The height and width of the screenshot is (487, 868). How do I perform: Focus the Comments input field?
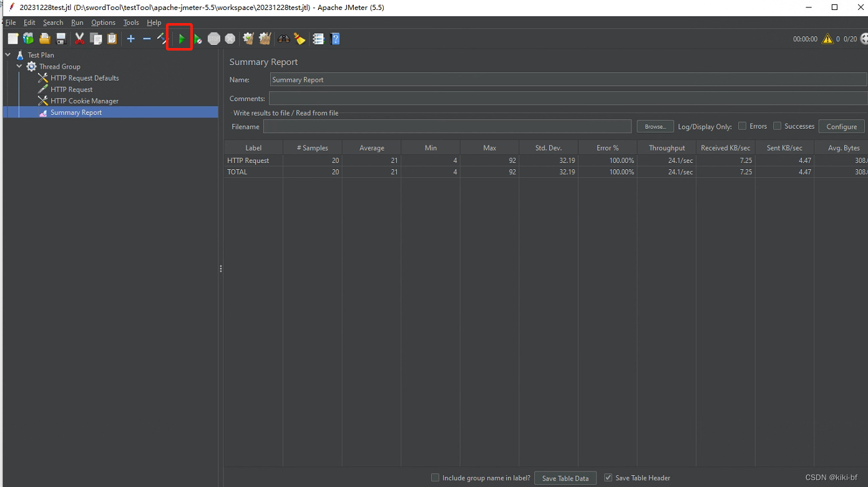[x=568, y=98]
